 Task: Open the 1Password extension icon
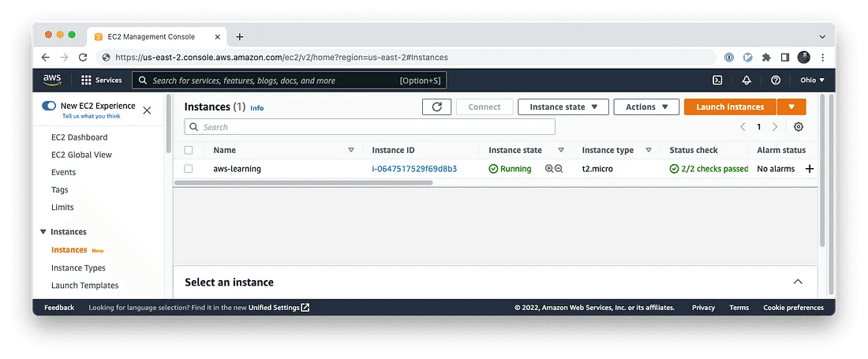pyautogui.click(x=729, y=57)
